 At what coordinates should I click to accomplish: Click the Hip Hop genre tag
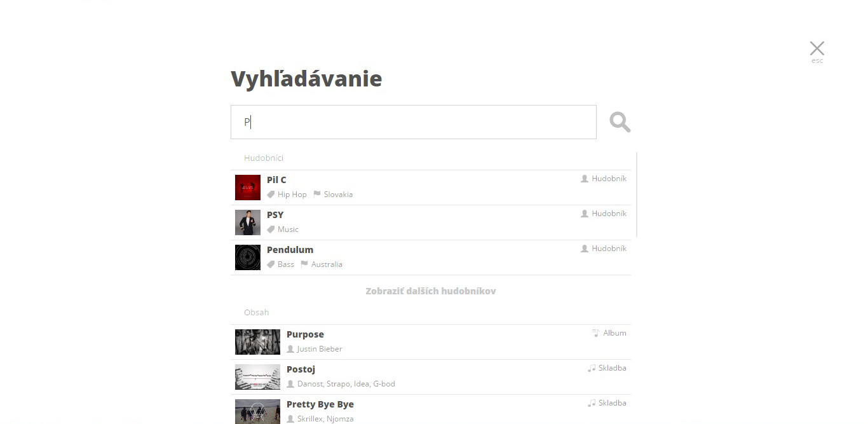pos(287,195)
